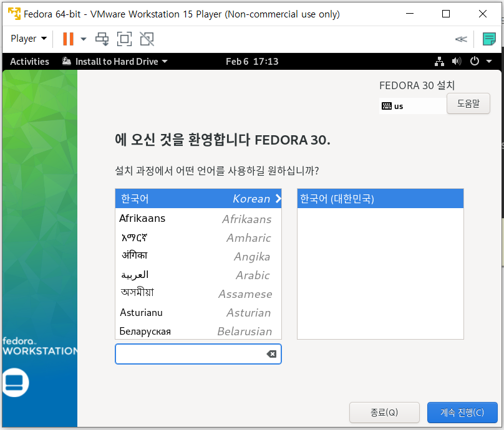Click the VMware logo in title bar
The width and height of the screenshot is (504, 430).
[14, 14]
